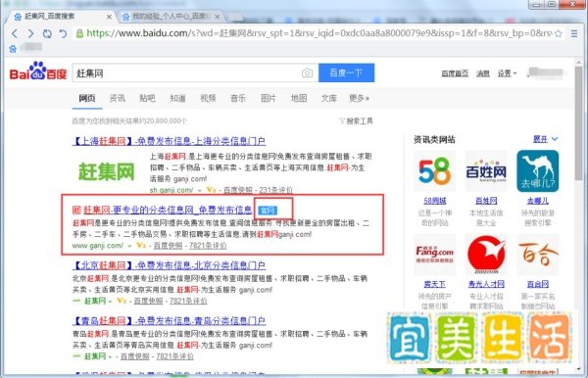Select the 音乐 search tab
This screenshot has height=378, width=588.
point(238,98)
